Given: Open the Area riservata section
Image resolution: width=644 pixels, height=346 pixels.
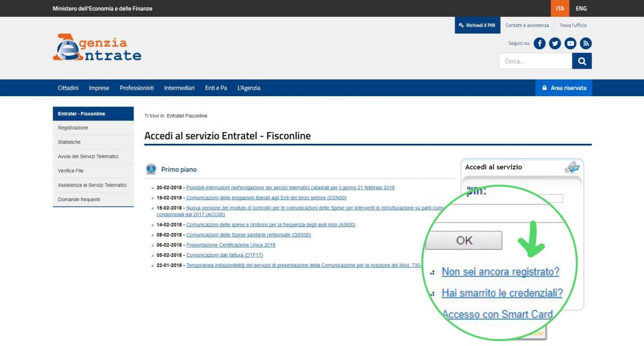Looking at the screenshot, I should point(563,88).
